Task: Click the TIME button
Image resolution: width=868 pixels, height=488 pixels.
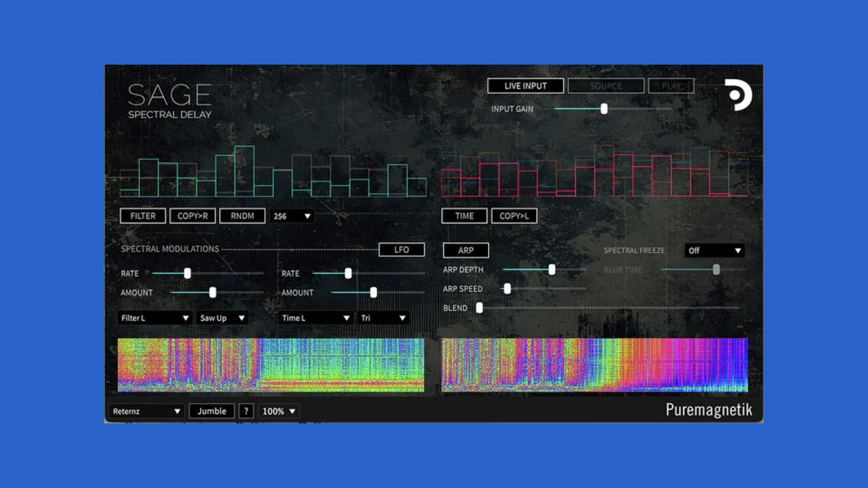Action: pyautogui.click(x=464, y=216)
